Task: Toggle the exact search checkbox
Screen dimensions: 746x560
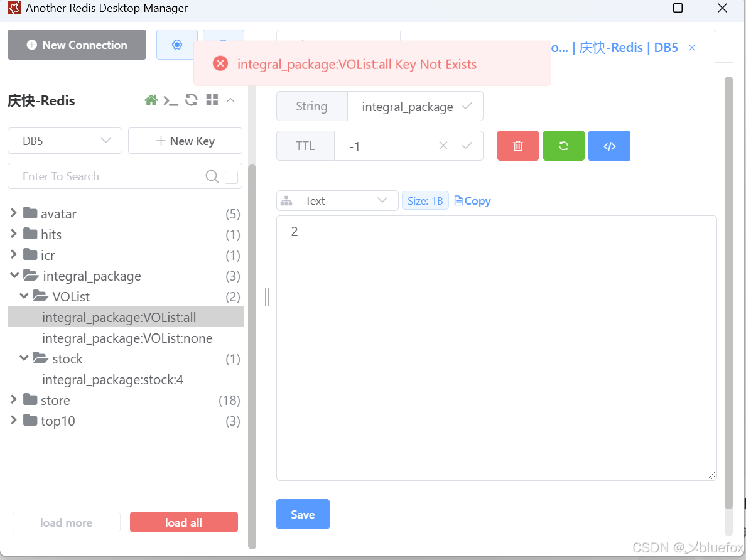Action: click(231, 177)
